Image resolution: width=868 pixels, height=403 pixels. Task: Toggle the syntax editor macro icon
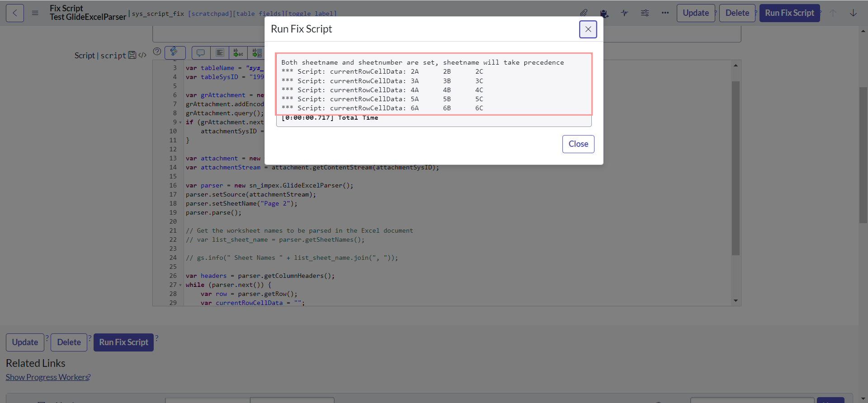(x=175, y=53)
